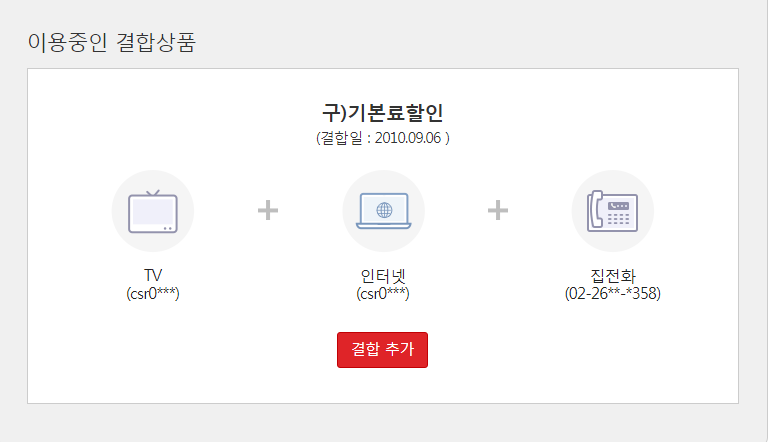Click the masked phone number 02-26**-*358
Viewport: 768px width, 442px height.
(x=613, y=294)
